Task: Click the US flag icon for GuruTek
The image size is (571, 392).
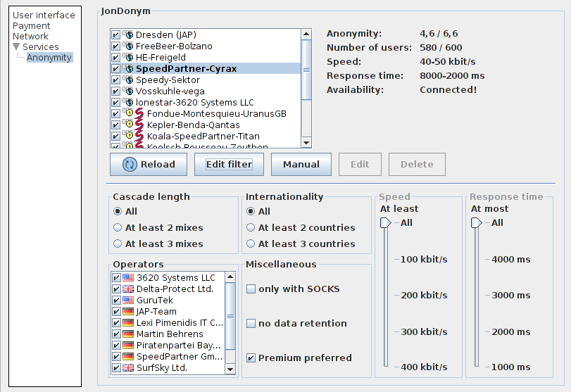Action: pos(128,301)
